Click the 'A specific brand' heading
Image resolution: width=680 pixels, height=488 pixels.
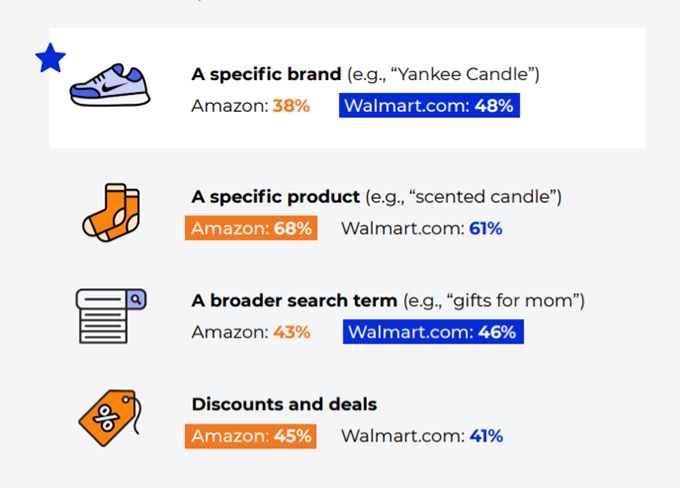click(x=266, y=74)
